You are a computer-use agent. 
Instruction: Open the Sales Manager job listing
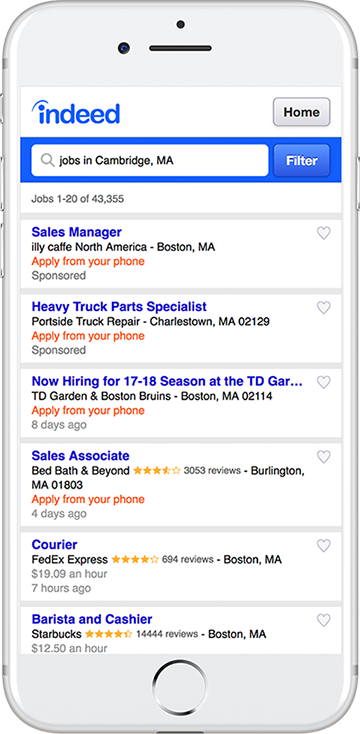coord(77,232)
